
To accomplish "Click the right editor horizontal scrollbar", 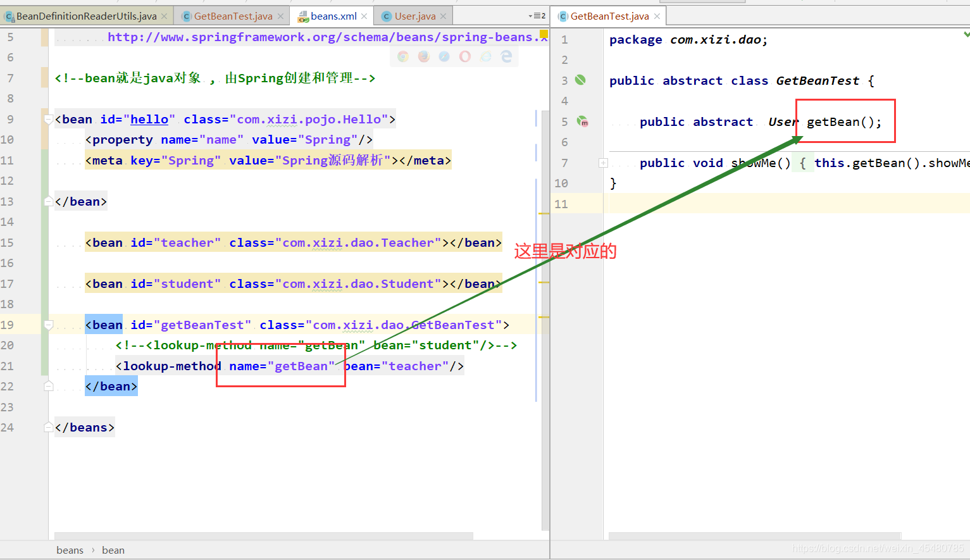I will (754, 536).
